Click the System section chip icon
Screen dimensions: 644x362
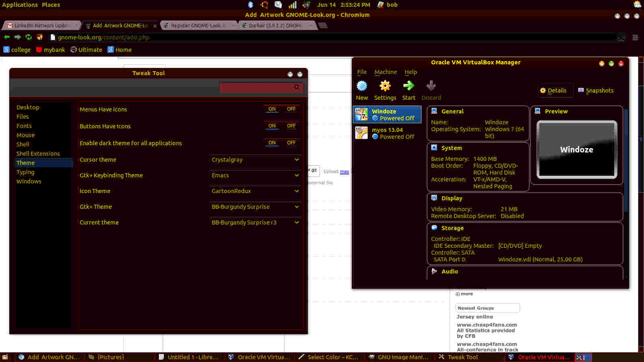click(434, 148)
